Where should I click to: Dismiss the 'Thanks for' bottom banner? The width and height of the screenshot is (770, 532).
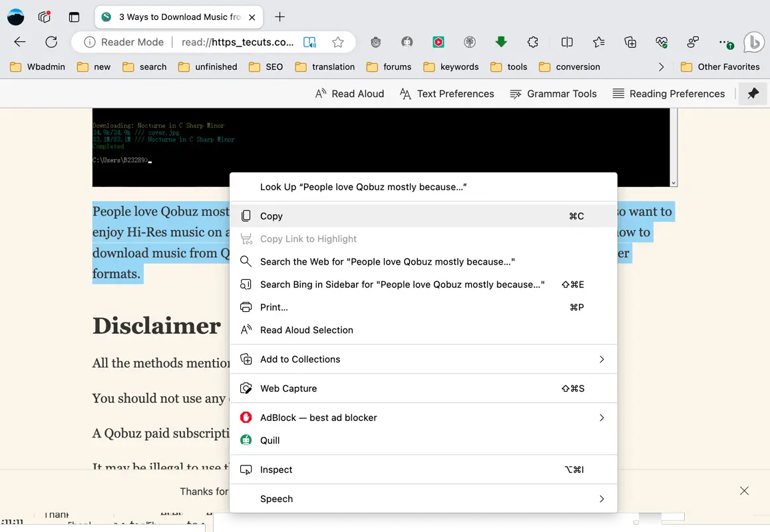coord(745,491)
